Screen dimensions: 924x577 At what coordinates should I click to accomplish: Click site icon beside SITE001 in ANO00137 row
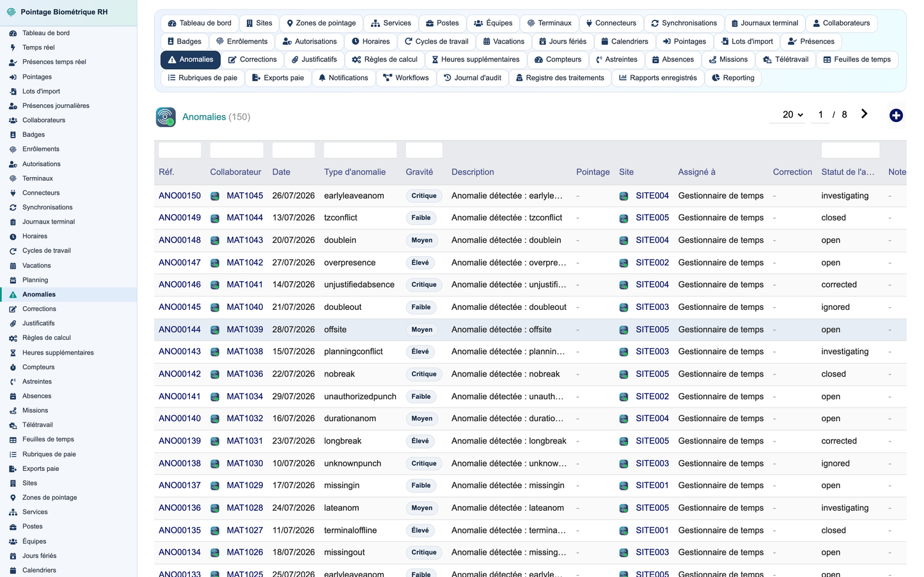coord(623,486)
